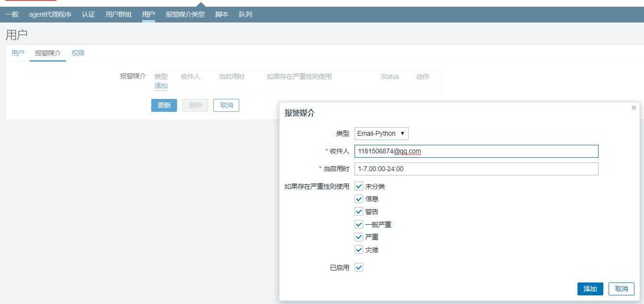Open the 用户群组 menu item
The image size is (644, 304).
pyautogui.click(x=119, y=14)
